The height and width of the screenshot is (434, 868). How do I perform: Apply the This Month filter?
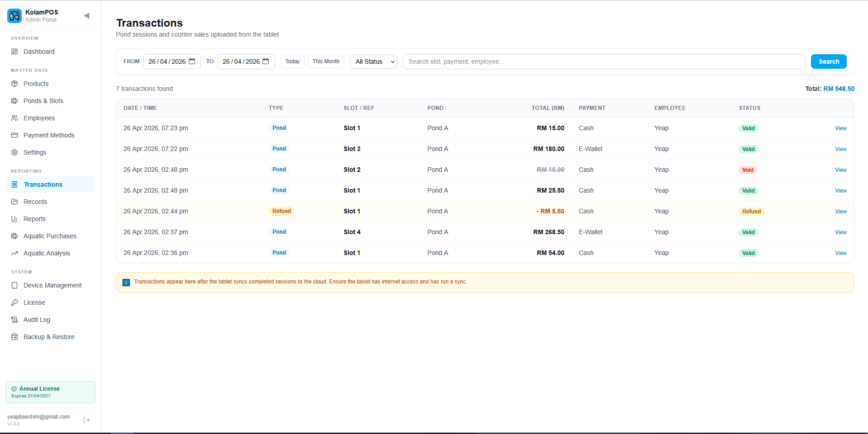(x=326, y=61)
